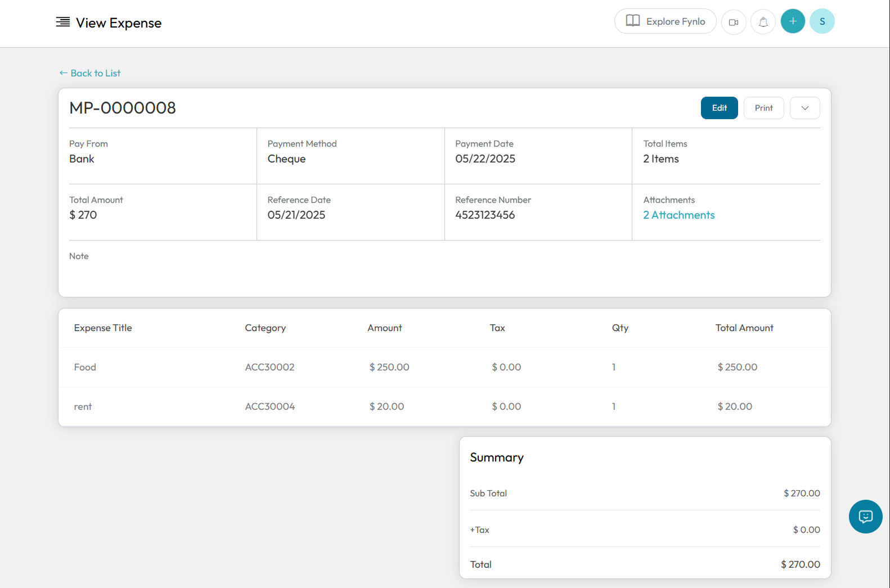Image resolution: width=890 pixels, height=588 pixels.
Task: Open the user profile avatar S
Action: pyautogui.click(x=822, y=21)
